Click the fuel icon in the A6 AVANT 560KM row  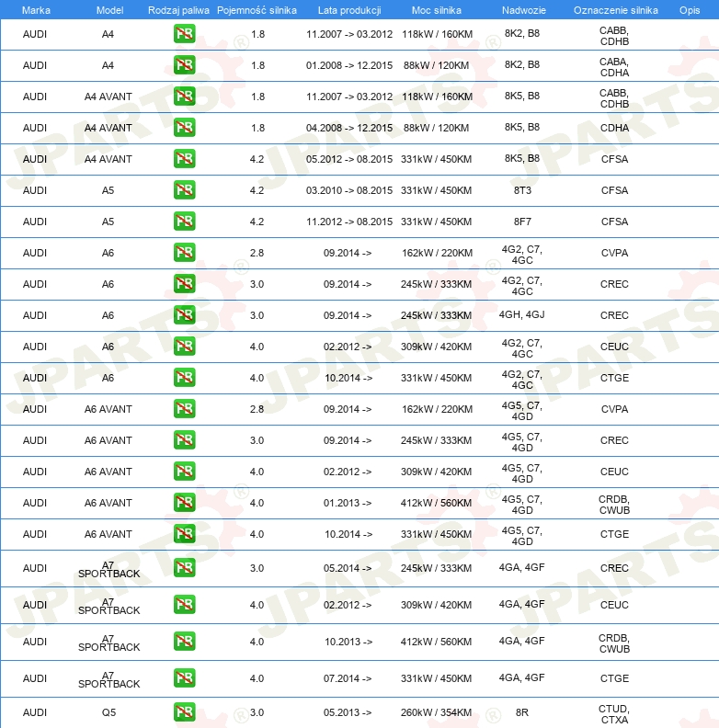pyautogui.click(x=184, y=503)
